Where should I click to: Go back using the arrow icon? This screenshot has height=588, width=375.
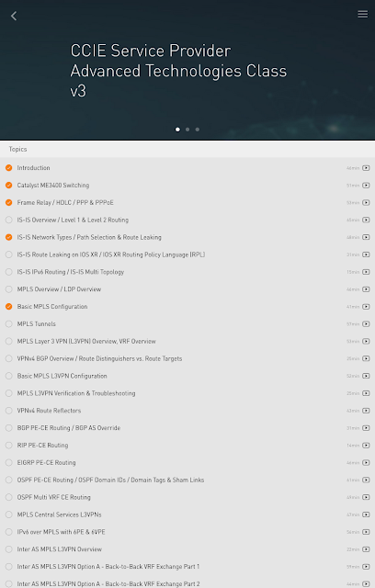click(14, 16)
